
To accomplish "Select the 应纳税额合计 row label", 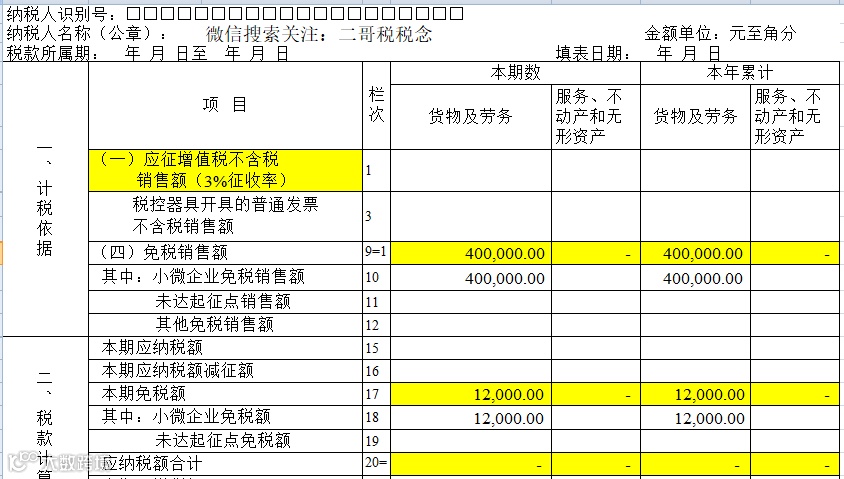I will click(226, 463).
